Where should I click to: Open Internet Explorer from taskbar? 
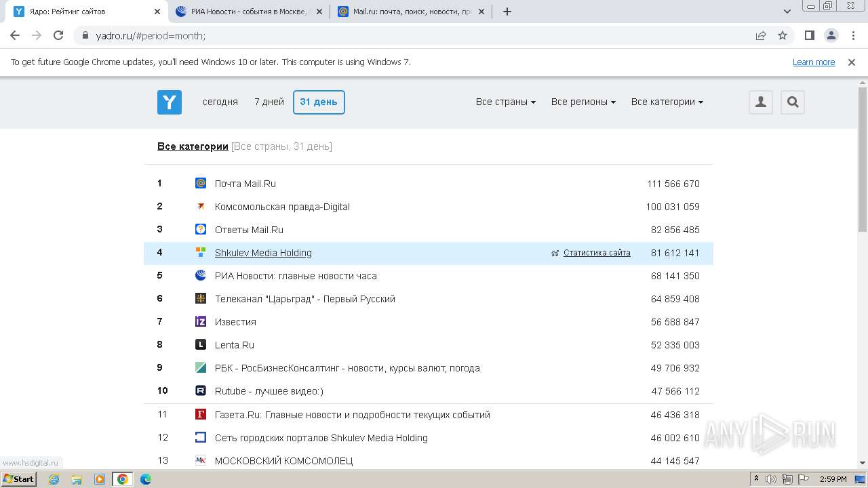[x=54, y=479]
